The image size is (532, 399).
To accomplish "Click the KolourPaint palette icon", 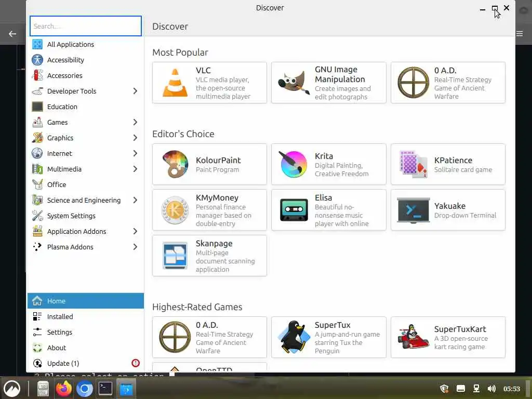I will point(175,164).
